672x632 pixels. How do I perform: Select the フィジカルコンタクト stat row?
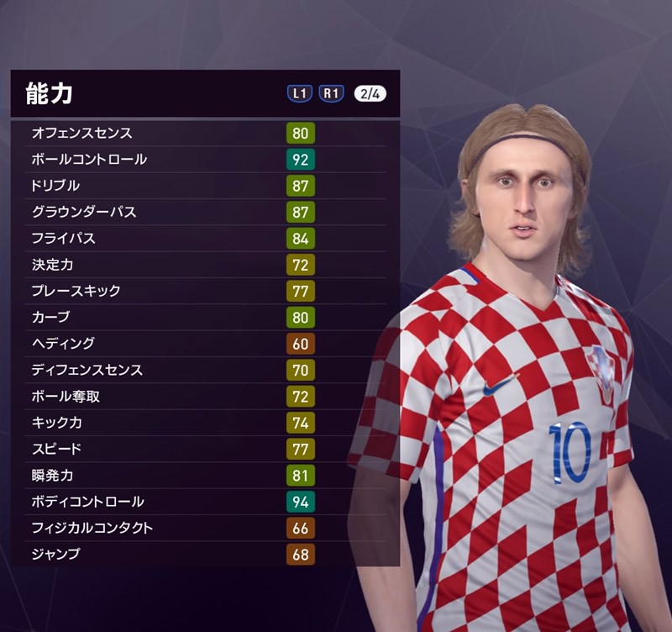(x=205, y=528)
